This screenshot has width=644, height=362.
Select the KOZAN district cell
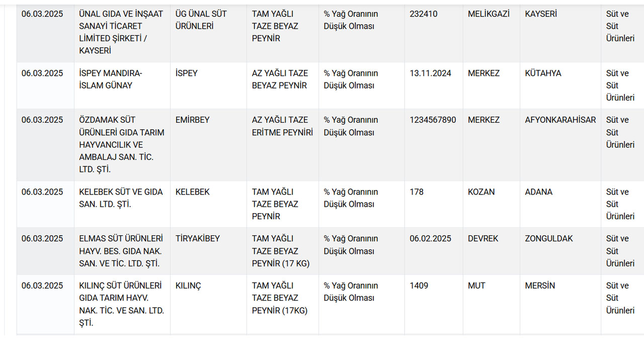tap(491, 204)
